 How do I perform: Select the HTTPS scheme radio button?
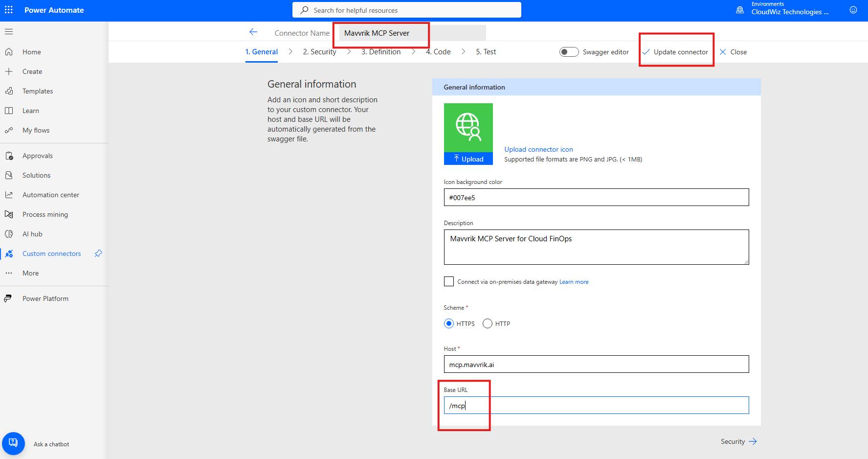point(449,323)
